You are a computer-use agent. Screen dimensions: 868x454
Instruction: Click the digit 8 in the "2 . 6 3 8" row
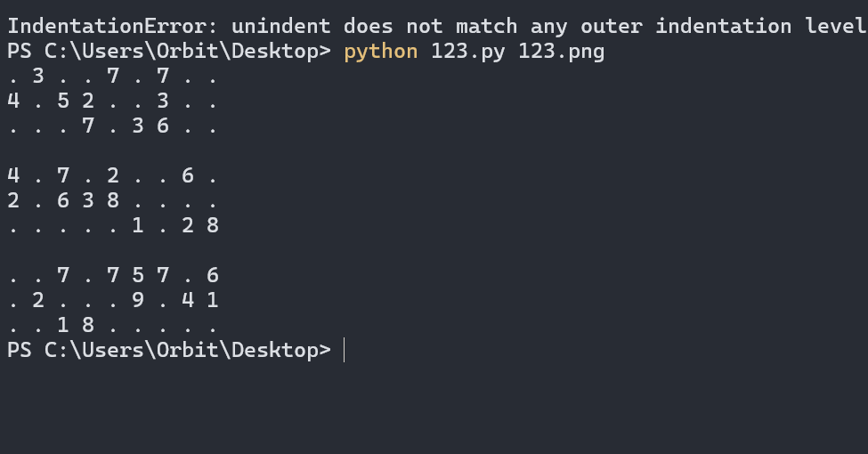(x=113, y=200)
